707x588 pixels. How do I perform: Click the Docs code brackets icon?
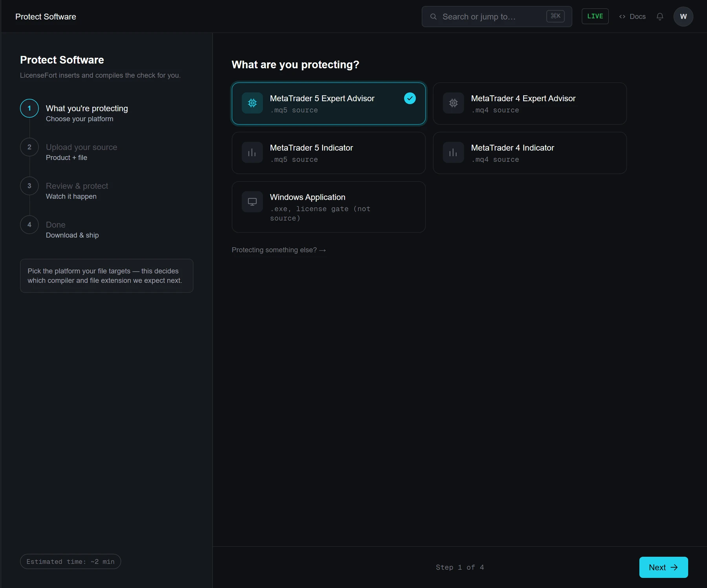622,16
